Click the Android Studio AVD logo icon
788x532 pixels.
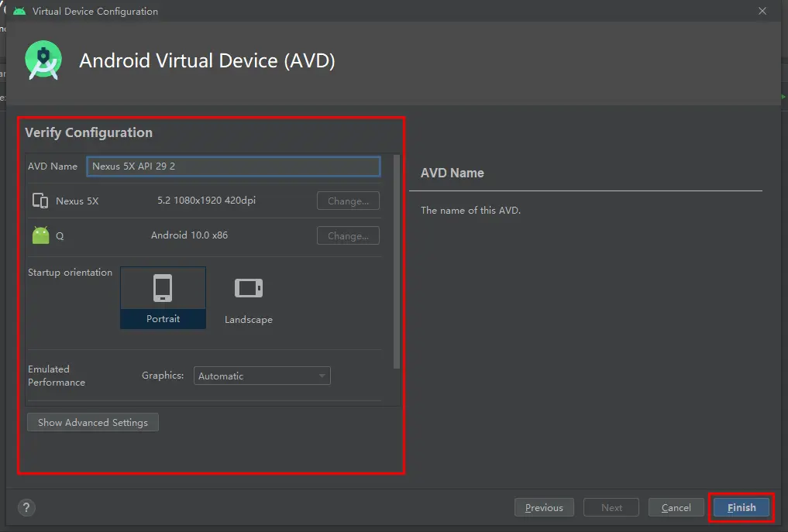(43, 60)
